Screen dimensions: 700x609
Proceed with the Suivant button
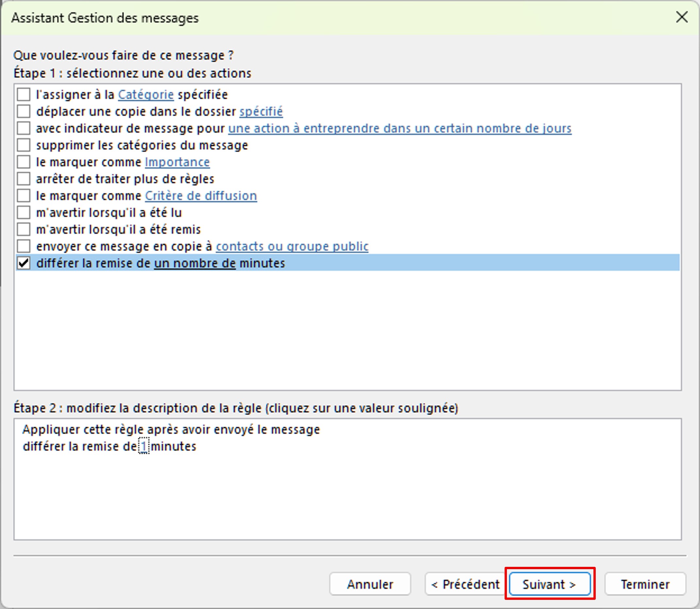coord(549,584)
